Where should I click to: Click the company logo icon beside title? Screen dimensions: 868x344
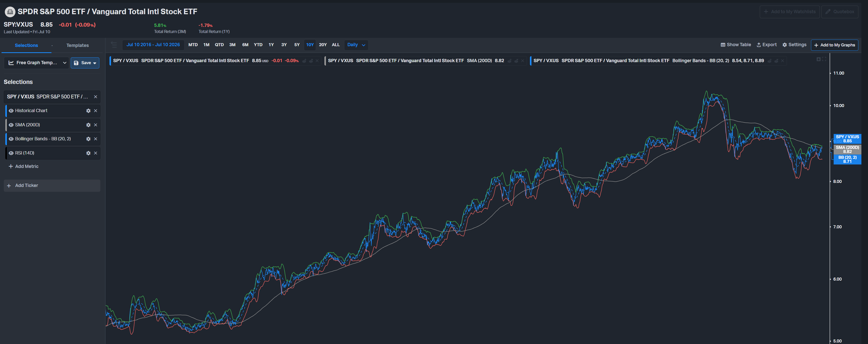coord(10,12)
